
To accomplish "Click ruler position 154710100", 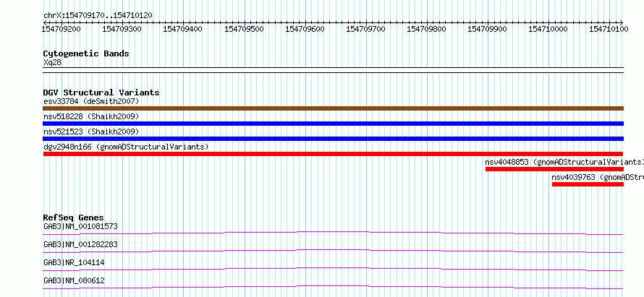I will coord(609,29).
